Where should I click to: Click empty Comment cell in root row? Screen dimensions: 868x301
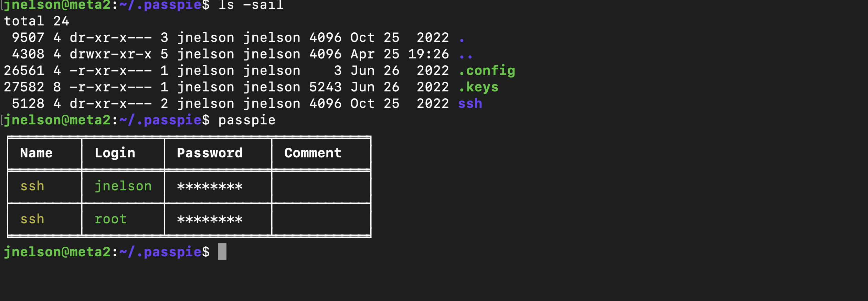tap(321, 219)
